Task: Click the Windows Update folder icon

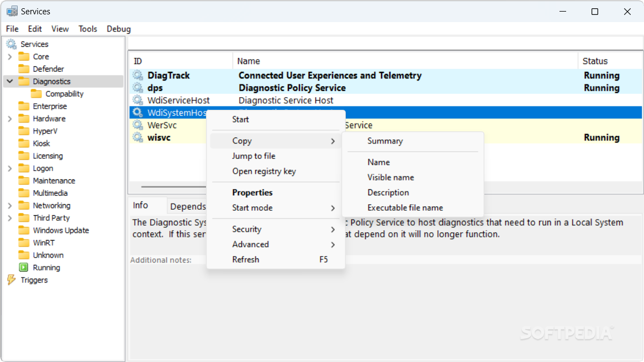Action: point(24,230)
